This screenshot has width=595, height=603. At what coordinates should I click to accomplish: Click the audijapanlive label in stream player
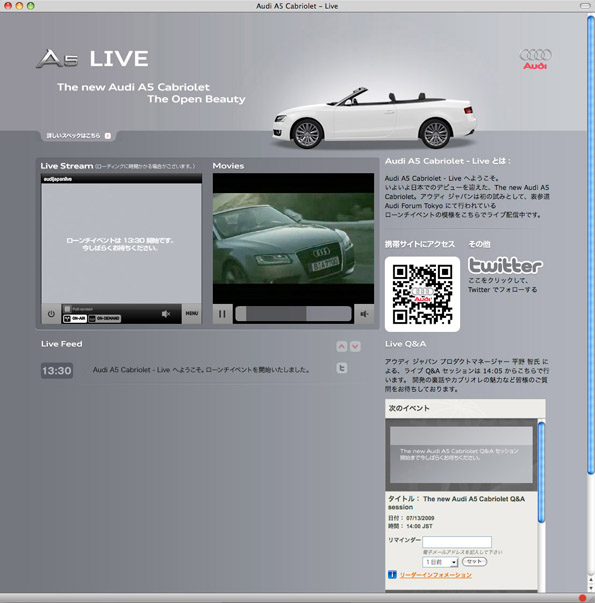coord(58,179)
